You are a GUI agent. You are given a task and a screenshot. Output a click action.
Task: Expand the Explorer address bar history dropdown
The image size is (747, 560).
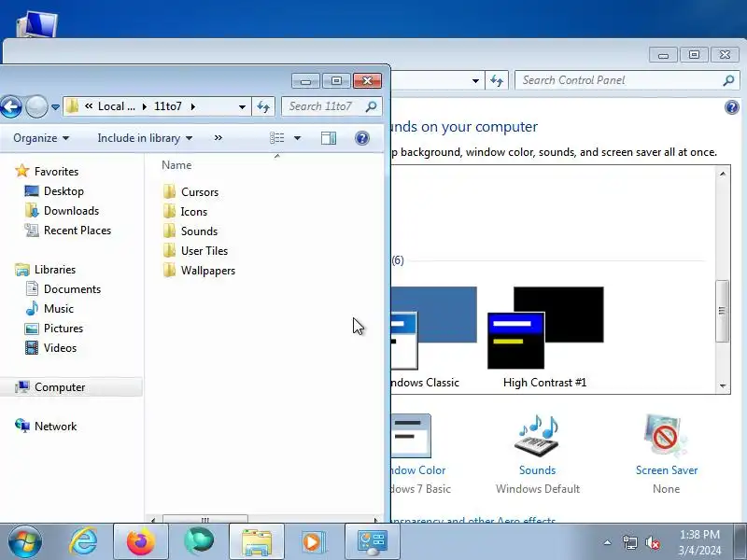pos(242,106)
